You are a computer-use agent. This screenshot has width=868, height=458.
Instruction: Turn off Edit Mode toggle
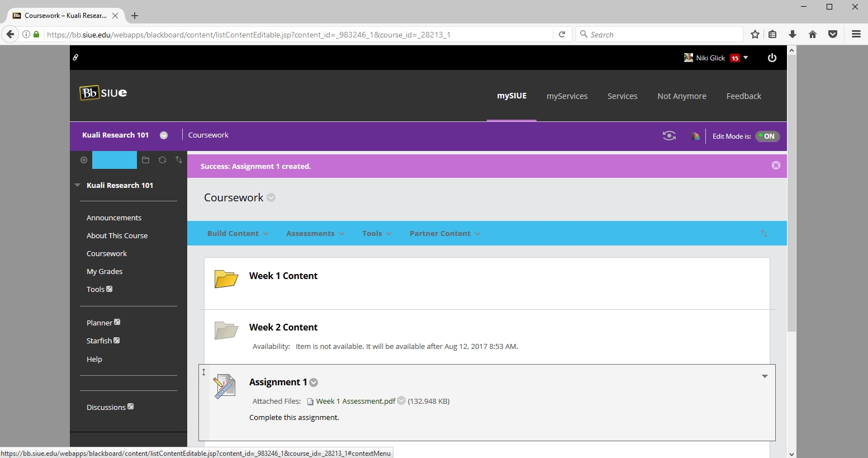click(x=767, y=136)
